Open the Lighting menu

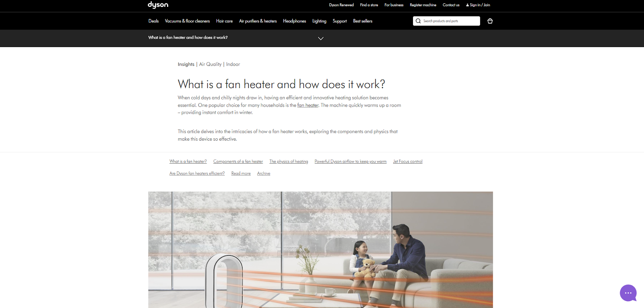319,21
